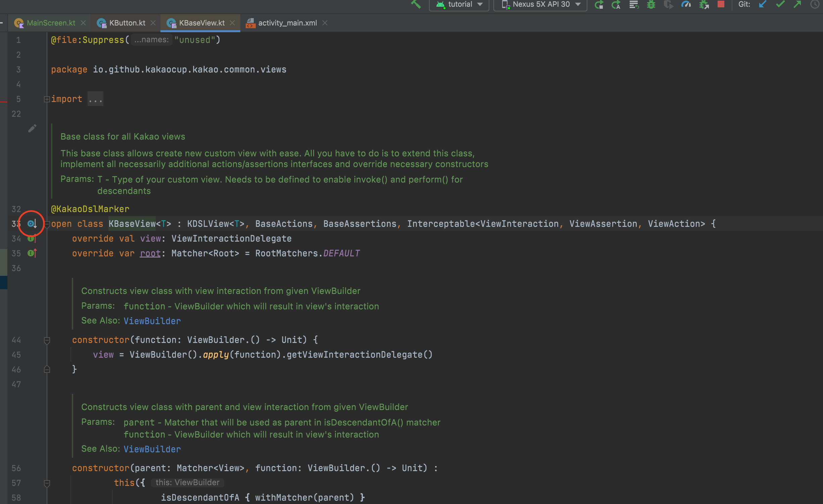This screenshot has height=504, width=823.
Task: Click line number 1 in gutter
Action: [18, 40]
